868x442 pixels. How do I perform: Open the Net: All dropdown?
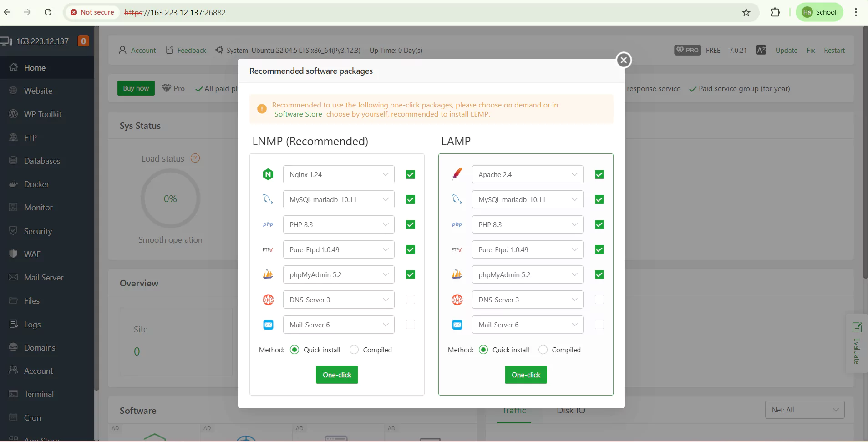point(805,410)
